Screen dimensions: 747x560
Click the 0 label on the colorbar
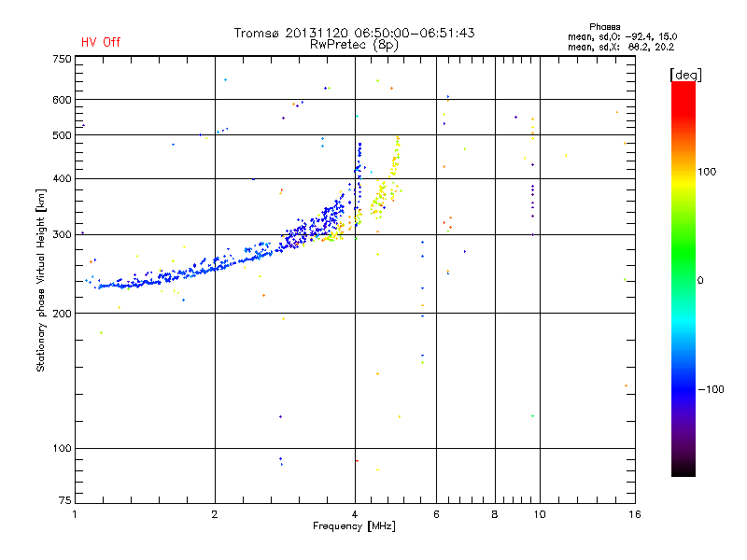(700, 281)
